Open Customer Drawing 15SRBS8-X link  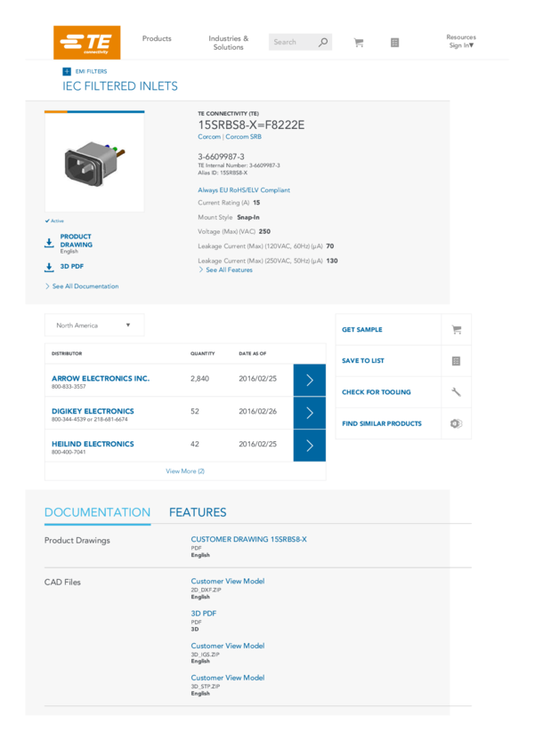[249, 539]
